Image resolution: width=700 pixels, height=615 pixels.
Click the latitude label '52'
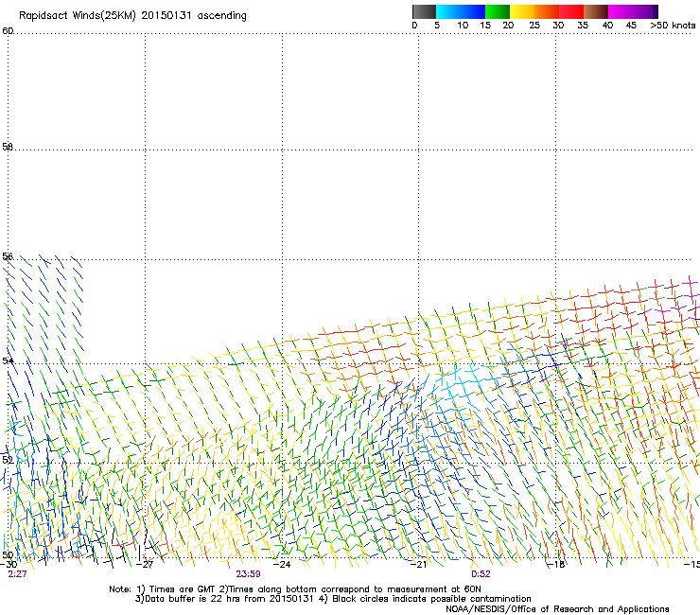click(x=8, y=460)
